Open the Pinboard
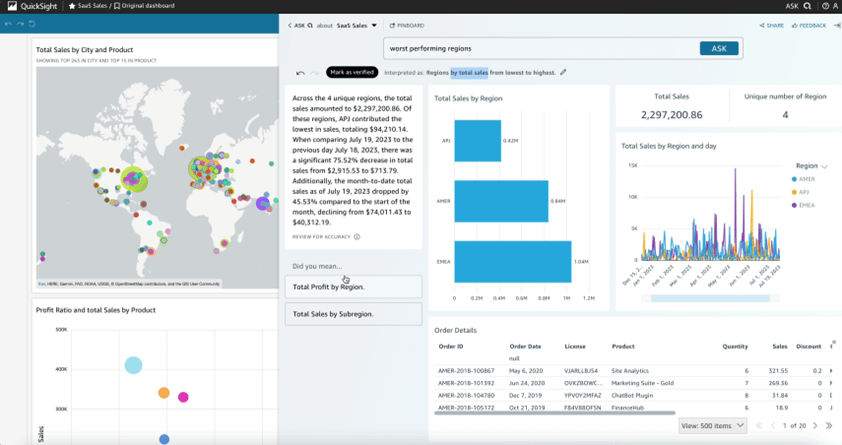The width and height of the screenshot is (842, 445). point(407,25)
